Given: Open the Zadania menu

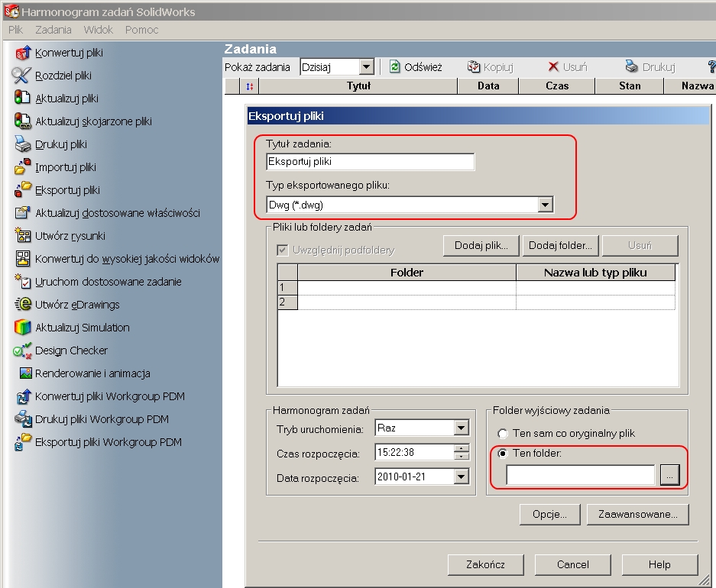Looking at the screenshot, I should click(53, 30).
